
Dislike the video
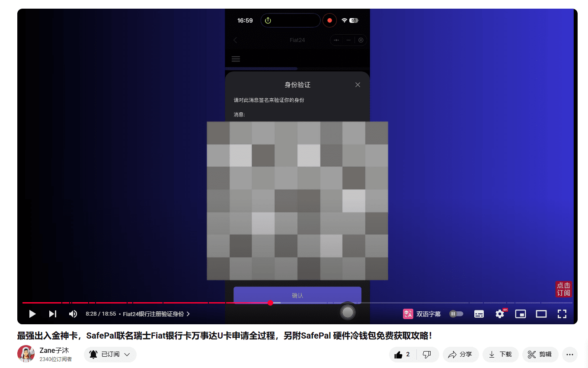(427, 355)
